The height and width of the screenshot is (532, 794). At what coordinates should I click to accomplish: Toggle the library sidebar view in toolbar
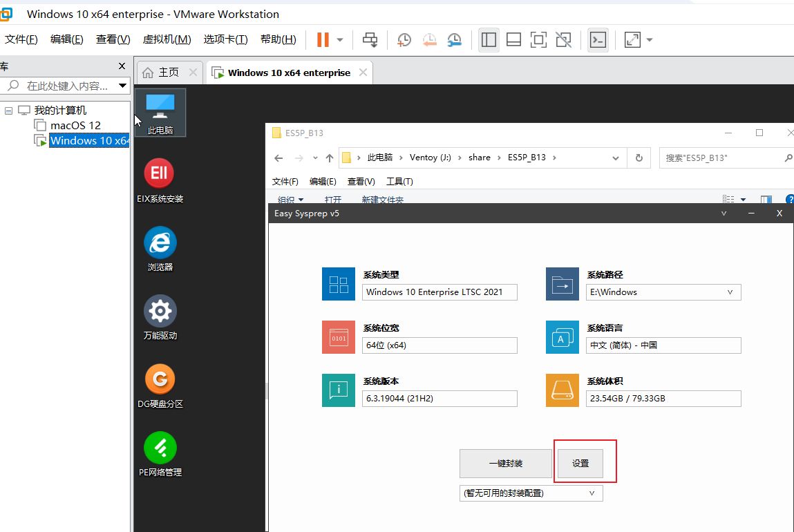pyautogui.click(x=489, y=40)
